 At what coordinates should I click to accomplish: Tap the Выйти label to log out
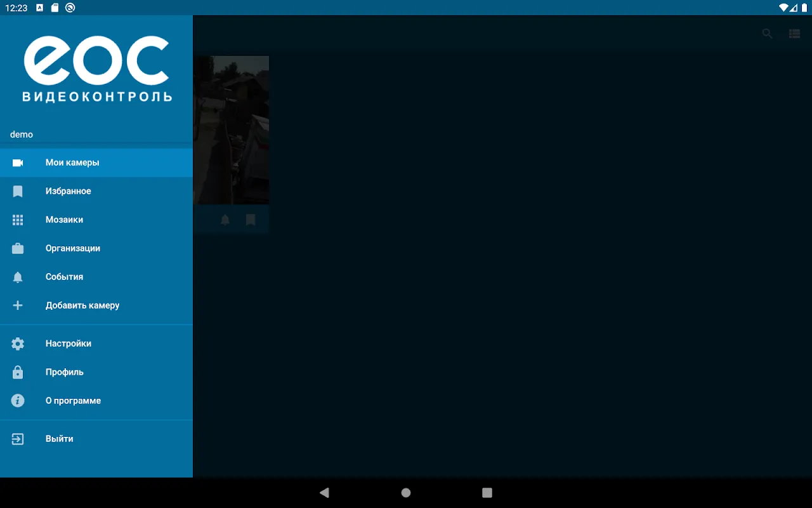[x=59, y=439]
